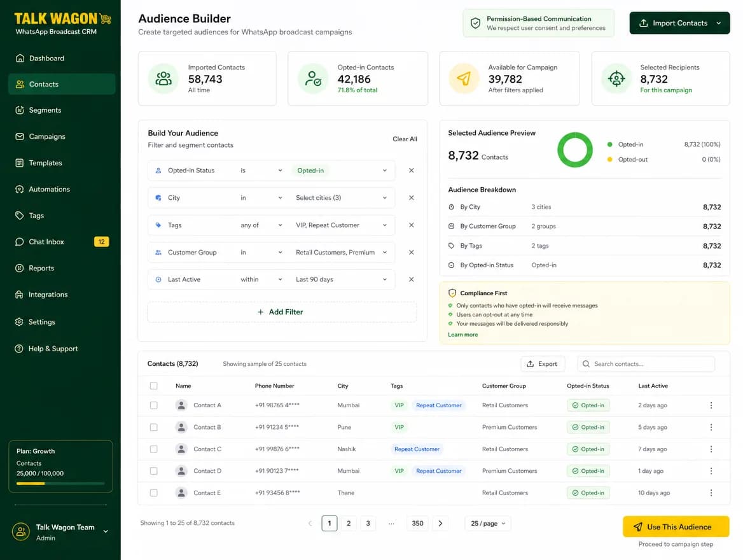The image size is (743, 560).
Task: Remove the Last Active filter row
Action: (412, 279)
